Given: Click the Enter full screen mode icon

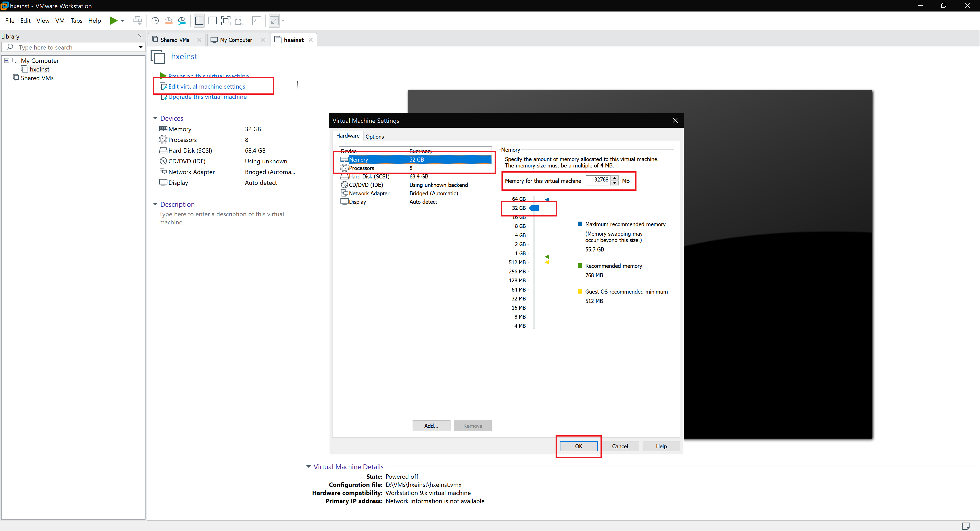Looking at the screenshot, I should [x=226, y=21].
